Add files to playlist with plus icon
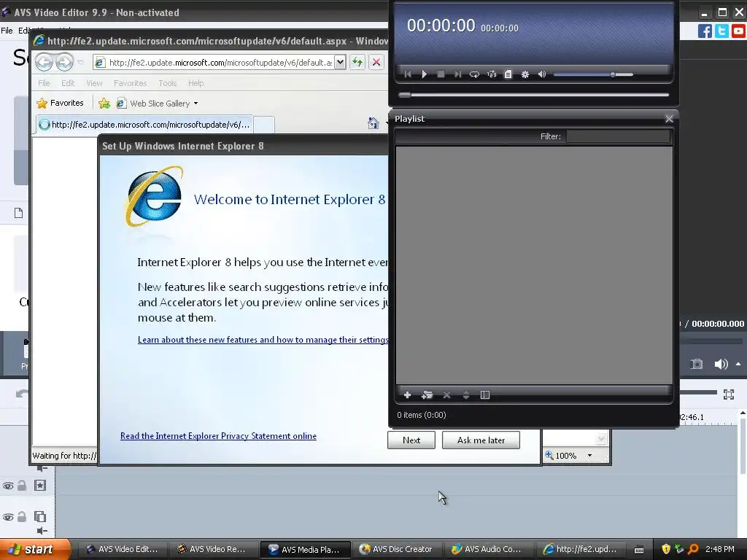 tap(407, 394)
